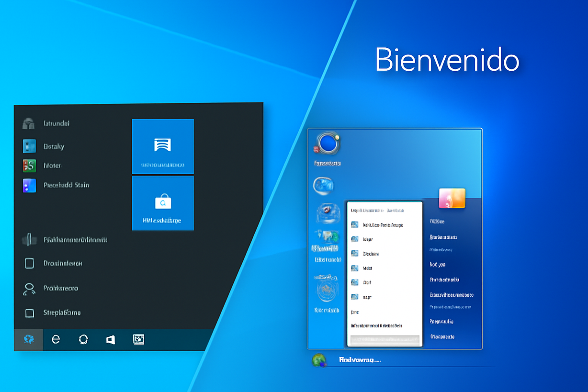Click the red and green S icon

29,166
